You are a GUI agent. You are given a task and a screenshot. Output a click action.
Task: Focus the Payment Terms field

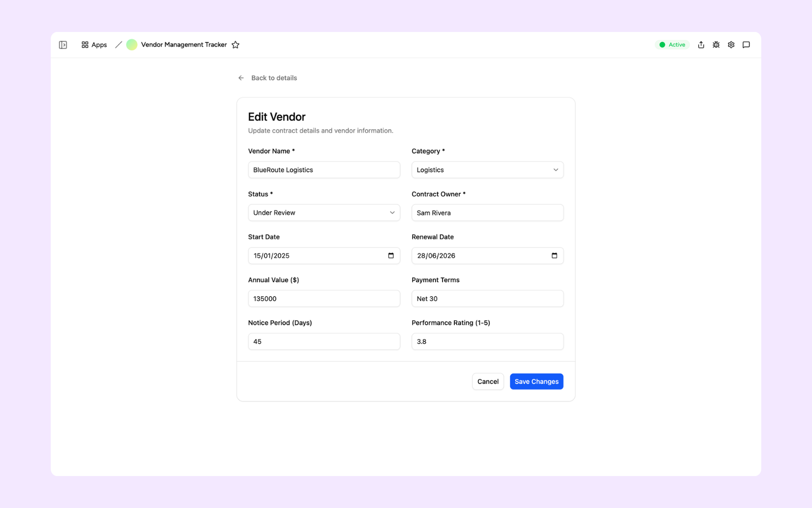click(487, 299)
